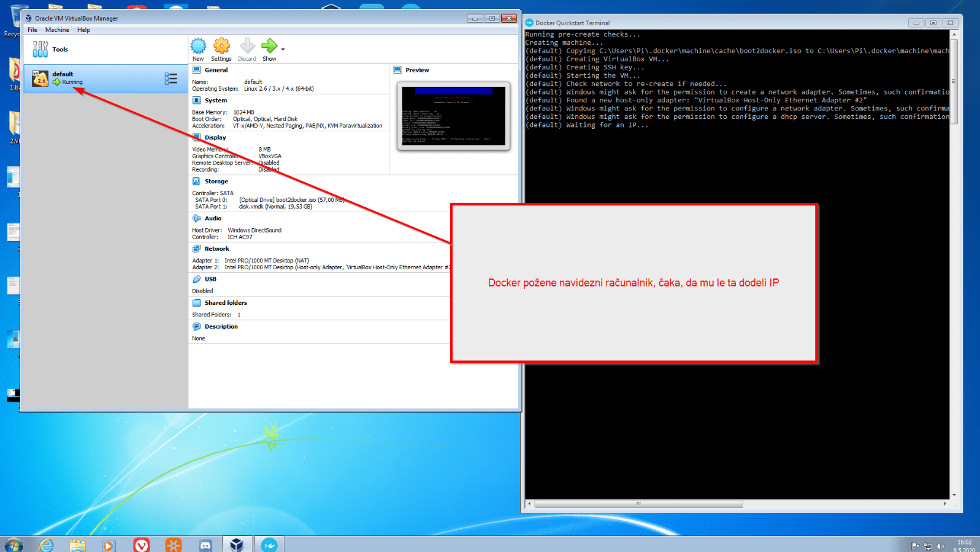Open the Network section heading
This screenshot has width=980, height=552.
click(216, 248)
